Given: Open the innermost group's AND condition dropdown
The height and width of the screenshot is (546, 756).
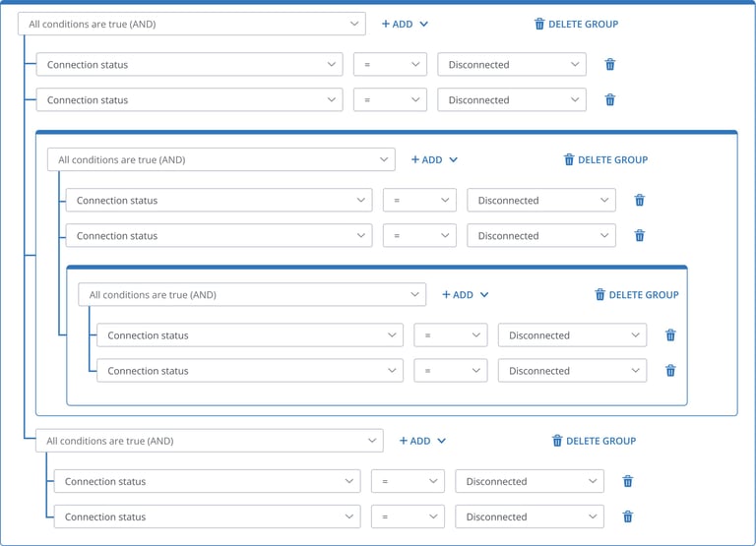Looking at the screenshot, I should click(x=252, y=294).
